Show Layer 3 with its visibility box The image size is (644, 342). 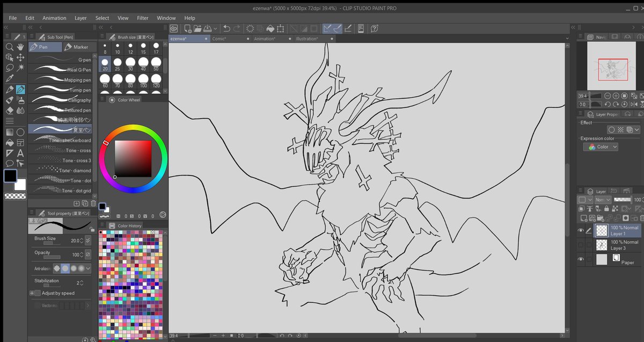tap(581, 245)
